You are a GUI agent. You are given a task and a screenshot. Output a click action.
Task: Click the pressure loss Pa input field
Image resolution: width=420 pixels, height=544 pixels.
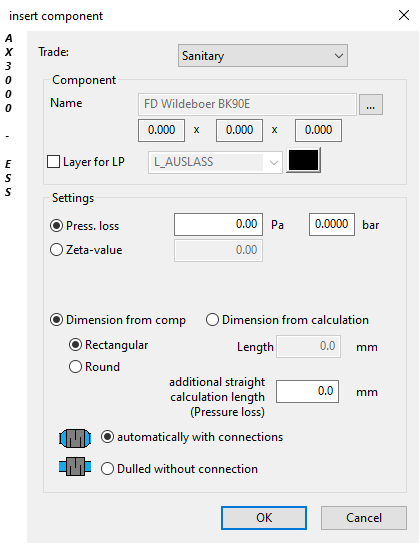tap(218, 224)
